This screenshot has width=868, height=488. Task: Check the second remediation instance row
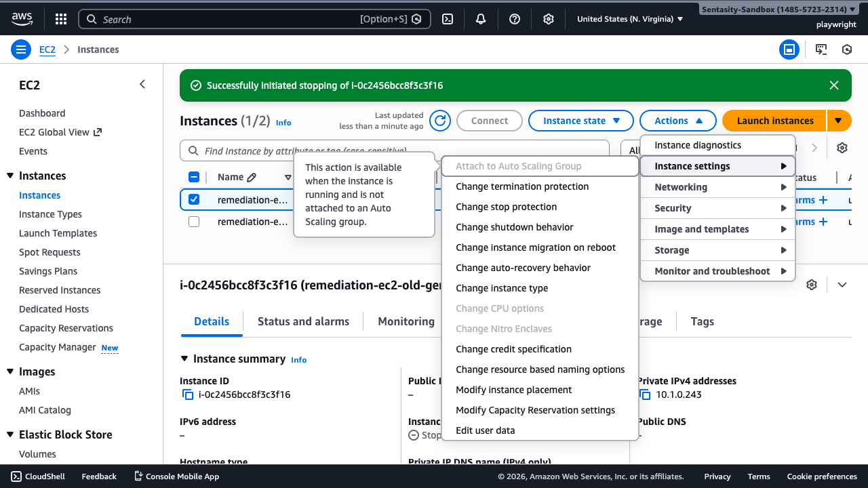pyautogui.click(x=194, y=221)
